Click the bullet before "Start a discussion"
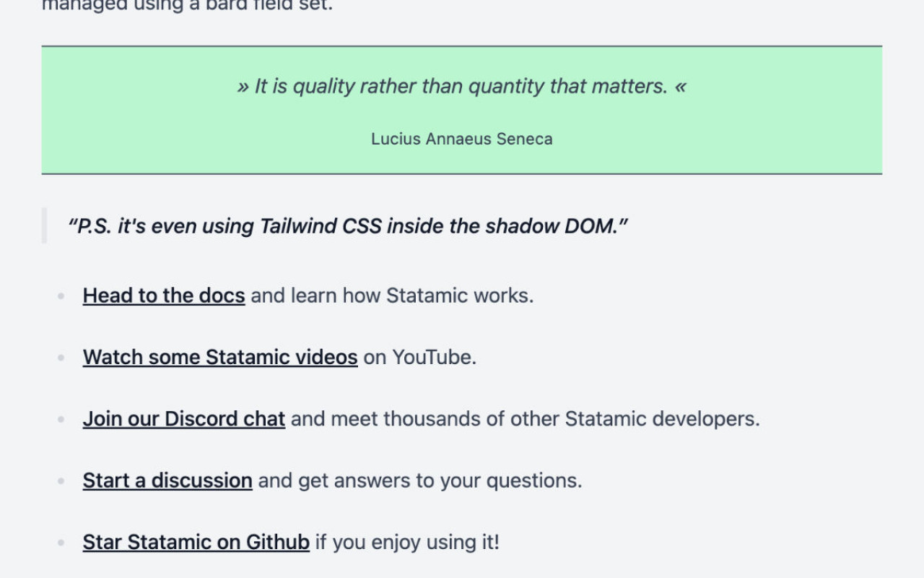Screen dimensions: 924x578 [x=61, y=481]
